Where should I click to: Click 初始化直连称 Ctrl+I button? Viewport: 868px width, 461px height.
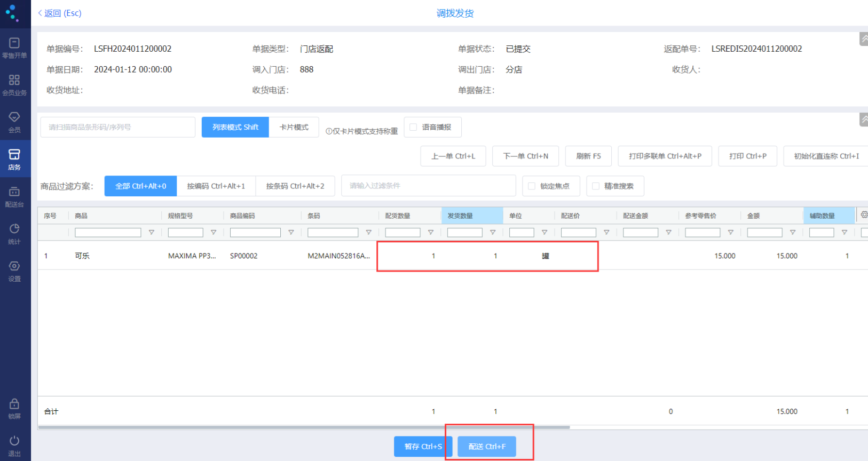[826, 156]
